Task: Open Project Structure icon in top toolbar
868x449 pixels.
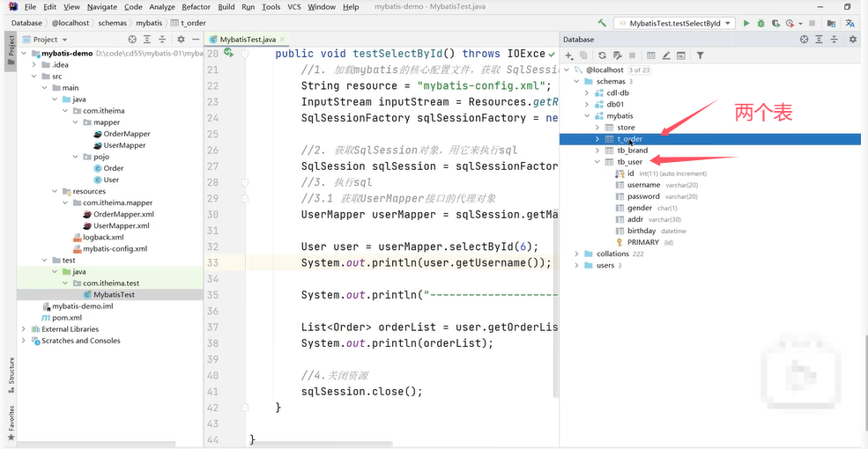Action: point(831,23)
